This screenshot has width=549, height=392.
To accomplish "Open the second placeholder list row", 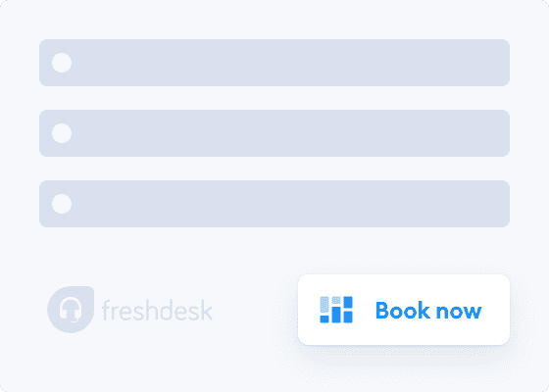I will click(x=274, y=133).
